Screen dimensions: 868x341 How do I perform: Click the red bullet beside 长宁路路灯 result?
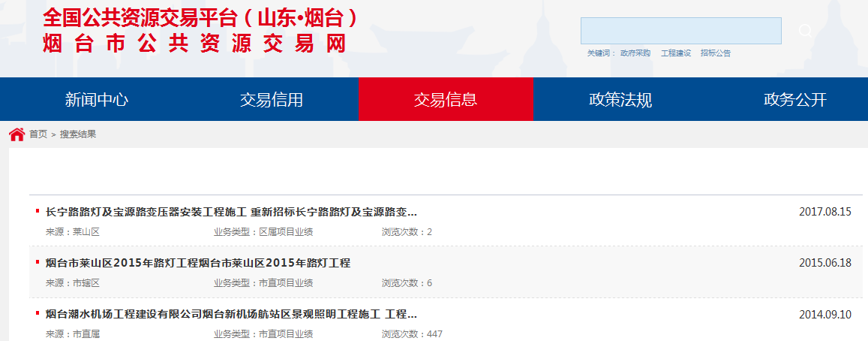coord(38,212)
